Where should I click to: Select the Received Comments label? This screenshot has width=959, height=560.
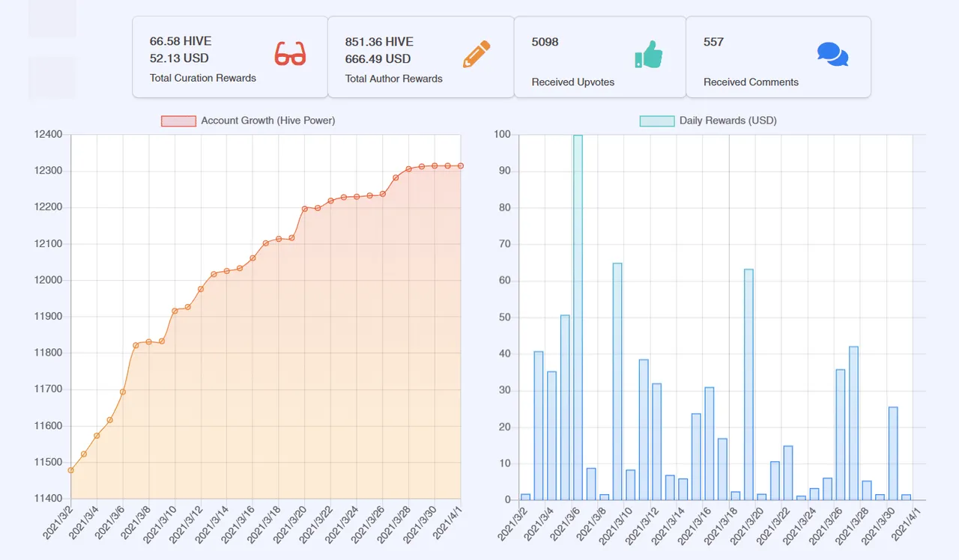click(x=751, y=82)
